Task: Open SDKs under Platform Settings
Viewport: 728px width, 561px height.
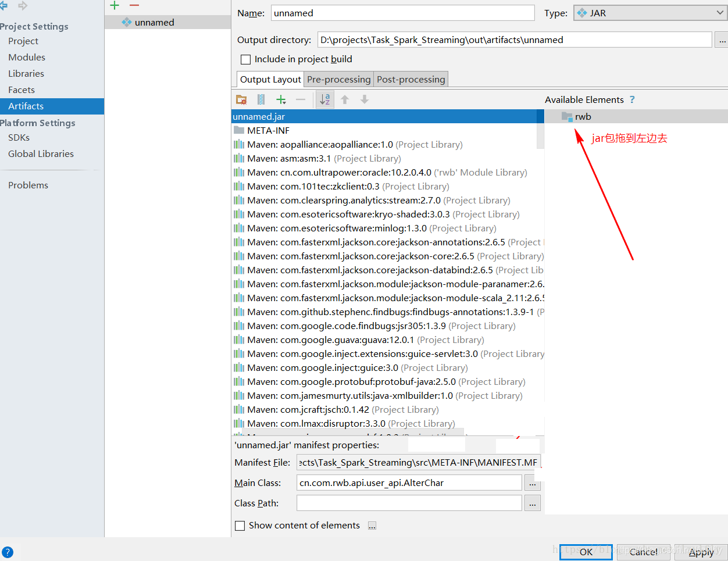Action: [x=19, y=137]
